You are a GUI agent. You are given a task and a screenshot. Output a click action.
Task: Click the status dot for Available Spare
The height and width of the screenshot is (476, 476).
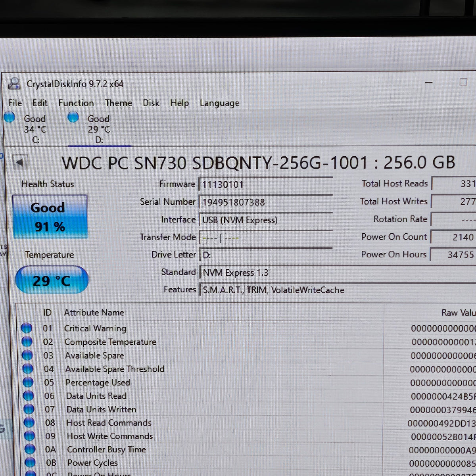pyautogui.click(x=27, y=355)
